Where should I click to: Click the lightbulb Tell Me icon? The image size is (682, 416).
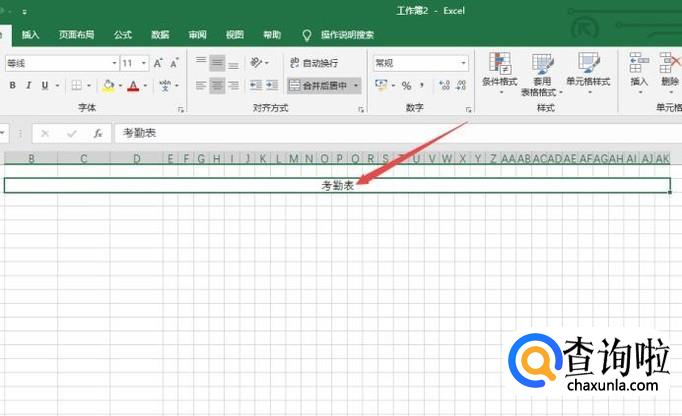pyautogui.click(x=307, y=35)
